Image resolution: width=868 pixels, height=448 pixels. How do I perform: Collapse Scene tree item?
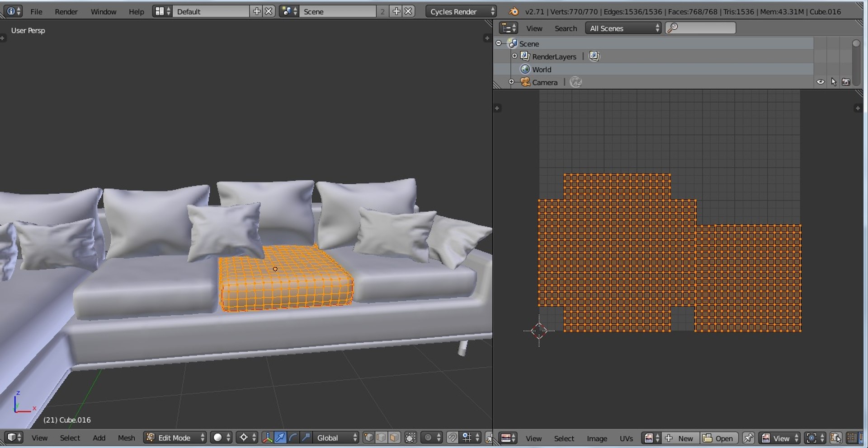click(499, 43)
